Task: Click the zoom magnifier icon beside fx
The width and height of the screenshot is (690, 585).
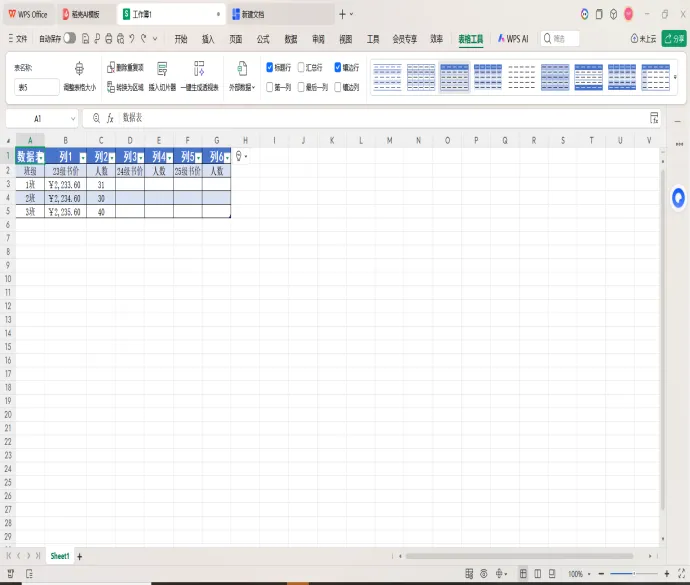Action: pyautogui.click(x=96, y=118)
